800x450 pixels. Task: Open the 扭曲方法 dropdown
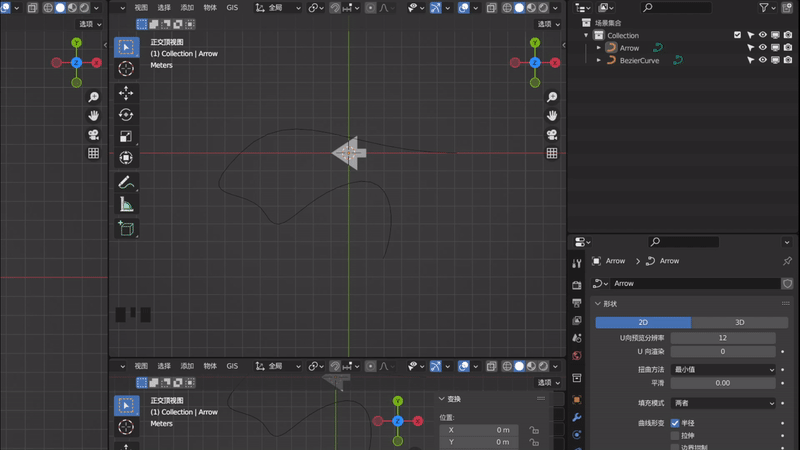[x=723, y=369]
